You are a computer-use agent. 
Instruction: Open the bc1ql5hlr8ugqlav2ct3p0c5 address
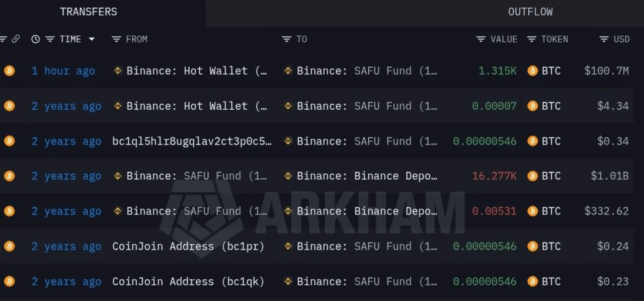click(x=192, y=141)
